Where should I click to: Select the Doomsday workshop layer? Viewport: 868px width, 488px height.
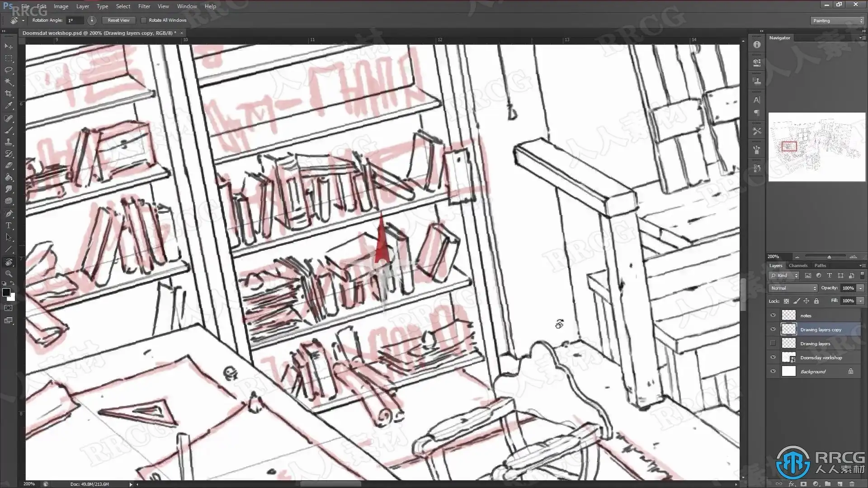click(821, 357)
